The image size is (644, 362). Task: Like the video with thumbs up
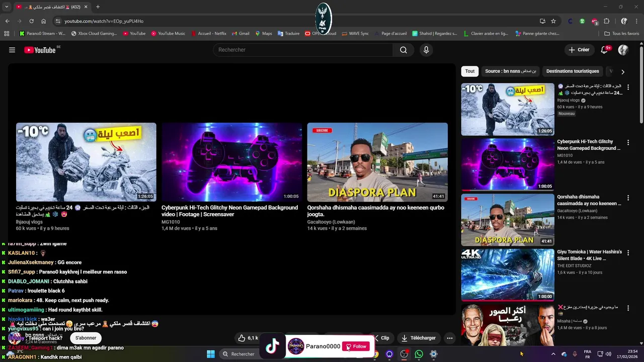coord(248,338)
